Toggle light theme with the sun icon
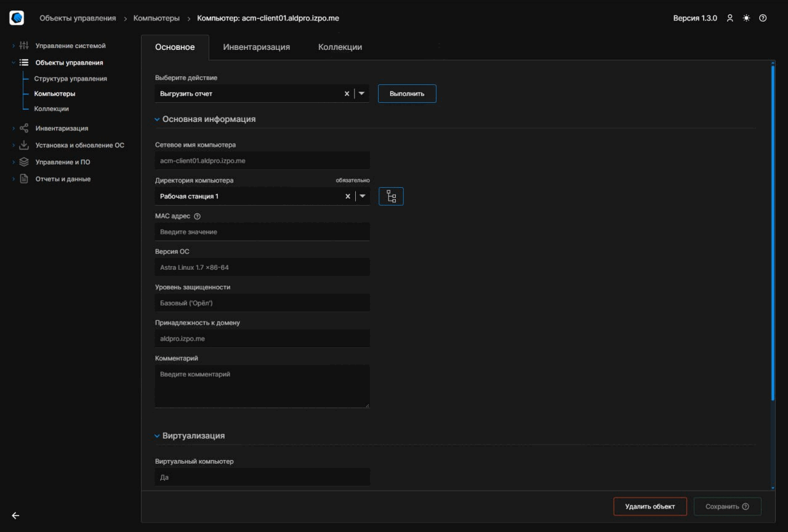 point(746,18)
